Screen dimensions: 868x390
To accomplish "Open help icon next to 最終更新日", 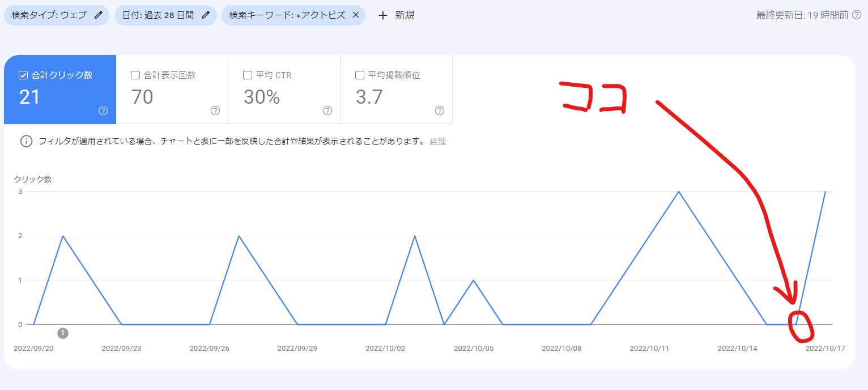I will (857, 15).
